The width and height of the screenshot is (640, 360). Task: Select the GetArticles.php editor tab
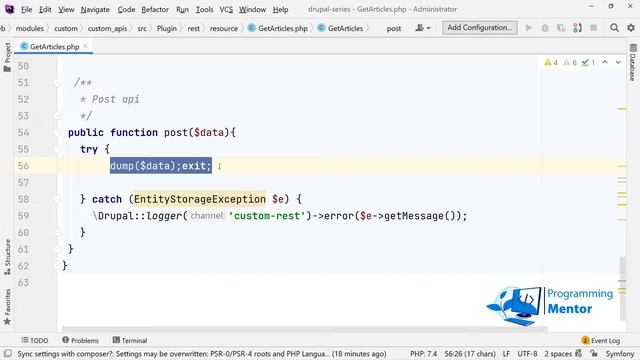point(54,47)
